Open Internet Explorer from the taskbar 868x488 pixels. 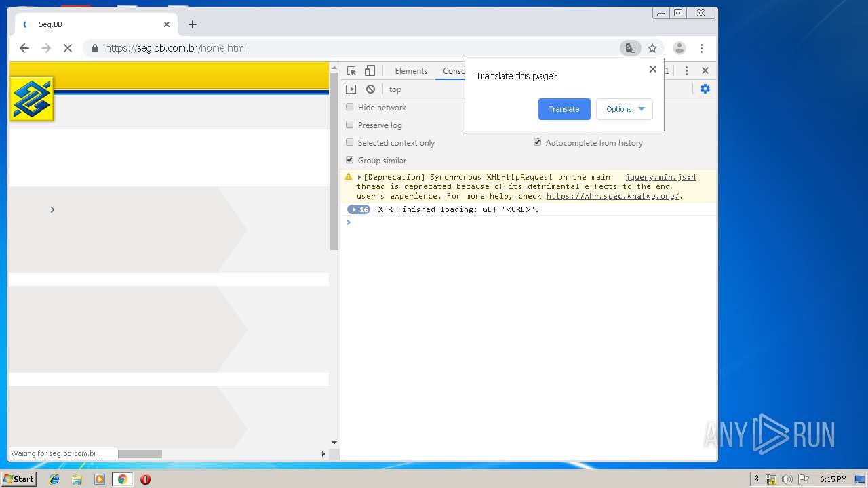tap(54, 479)
